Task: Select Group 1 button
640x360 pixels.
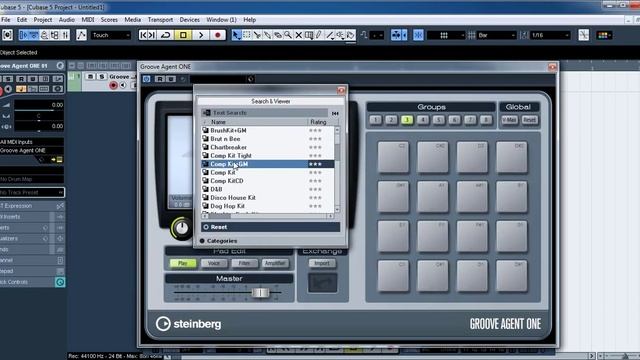Action: pyautogui.click(x=376, y=120)
